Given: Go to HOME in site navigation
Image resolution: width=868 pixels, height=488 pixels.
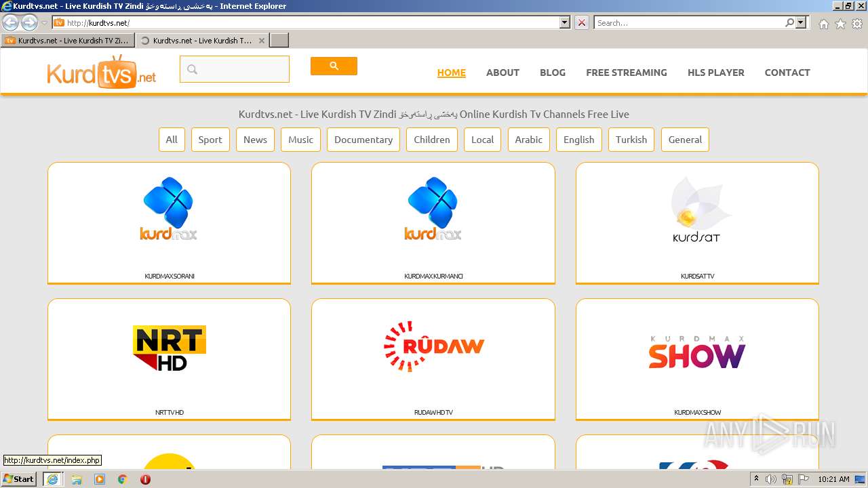Looking at the screenshot, I should 452,73.
